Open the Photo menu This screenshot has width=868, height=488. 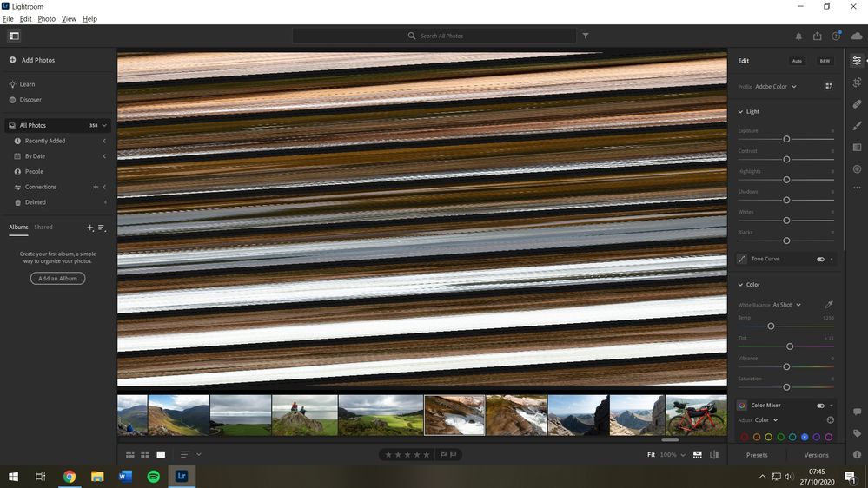pyautogui.click(x=47, y=19)
